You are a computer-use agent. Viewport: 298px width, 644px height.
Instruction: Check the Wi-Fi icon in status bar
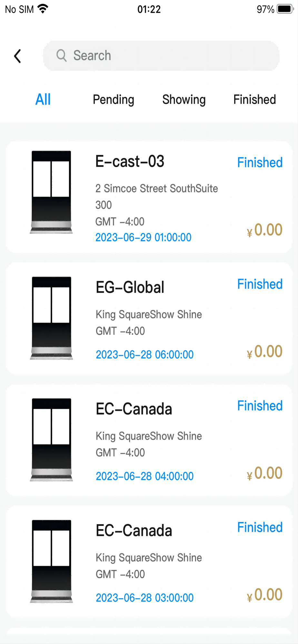[43, 9]
